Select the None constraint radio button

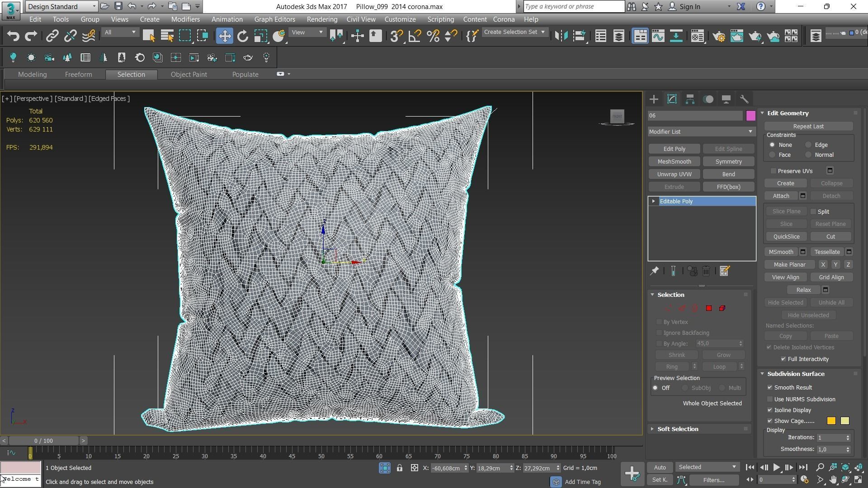tap(772, 145)
